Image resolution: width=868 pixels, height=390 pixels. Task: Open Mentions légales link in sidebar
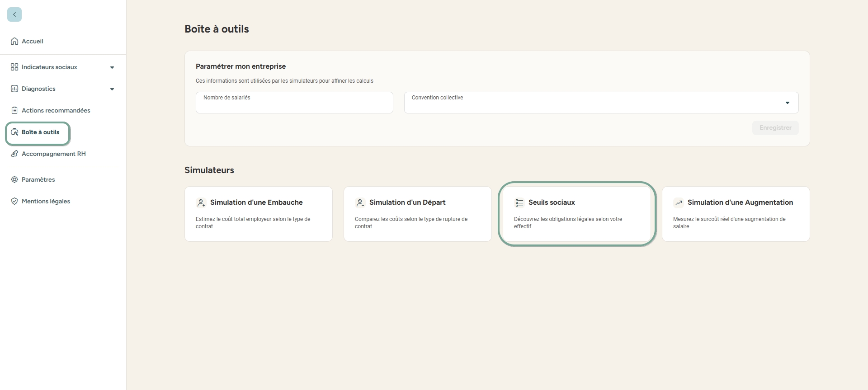pyautogui.click(x=46, y=201)
